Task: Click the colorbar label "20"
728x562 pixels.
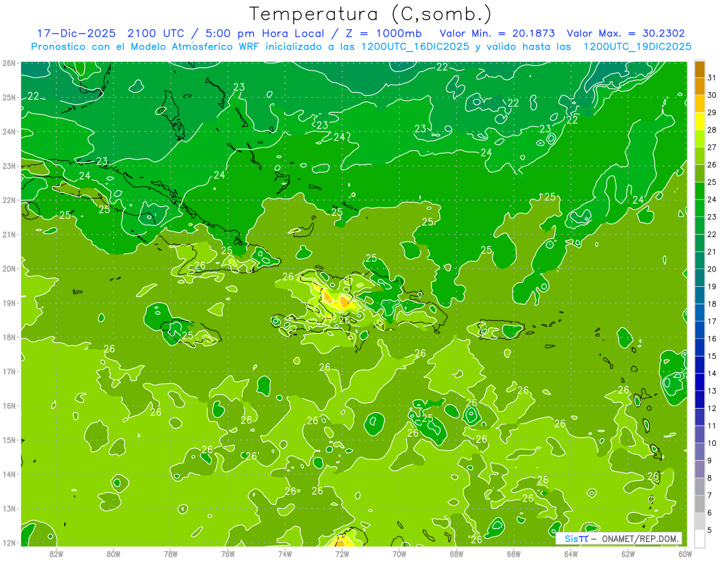Action: coord(712,269)
